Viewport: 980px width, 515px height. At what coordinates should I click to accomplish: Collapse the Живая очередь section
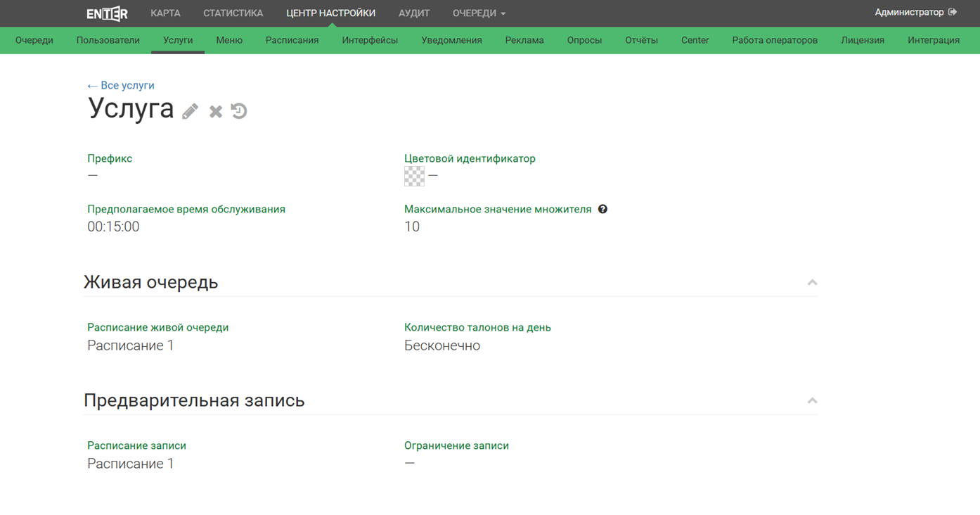[812, 282]
